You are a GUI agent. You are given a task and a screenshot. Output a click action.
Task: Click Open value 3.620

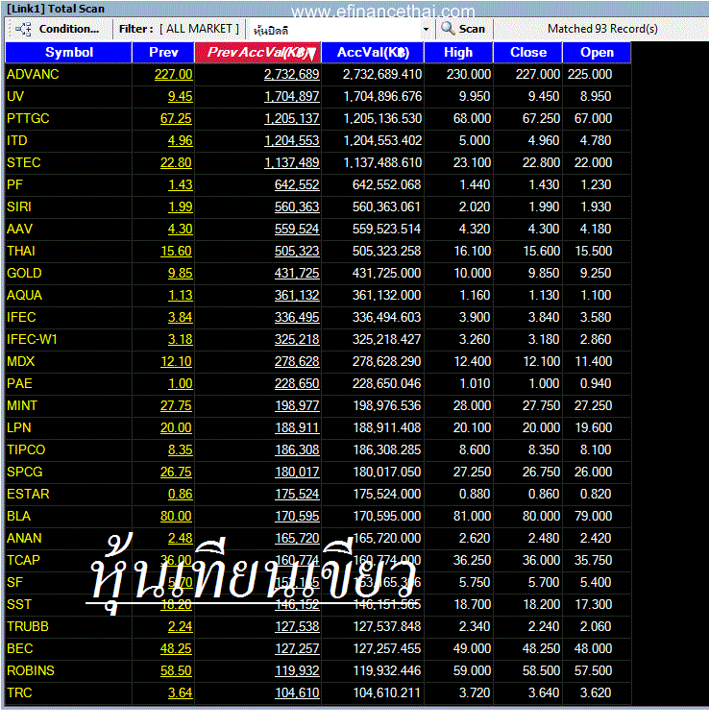click(596, 692)
